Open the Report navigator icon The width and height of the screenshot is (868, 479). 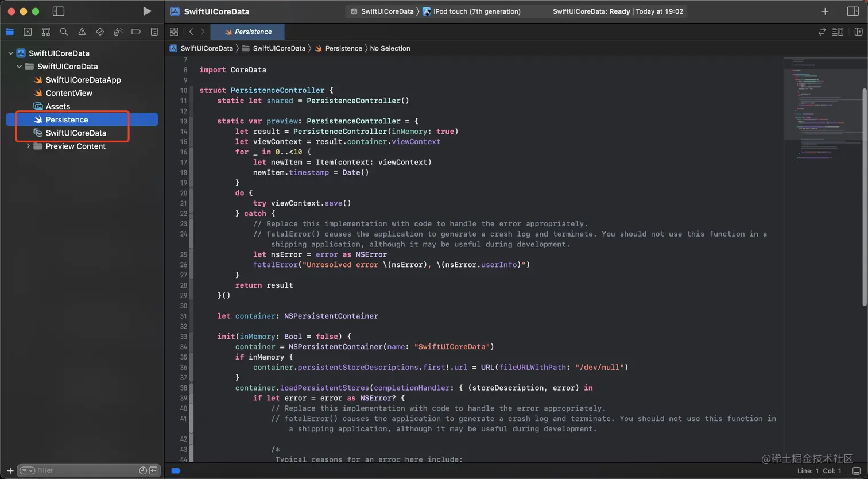(x=154, y=32)
